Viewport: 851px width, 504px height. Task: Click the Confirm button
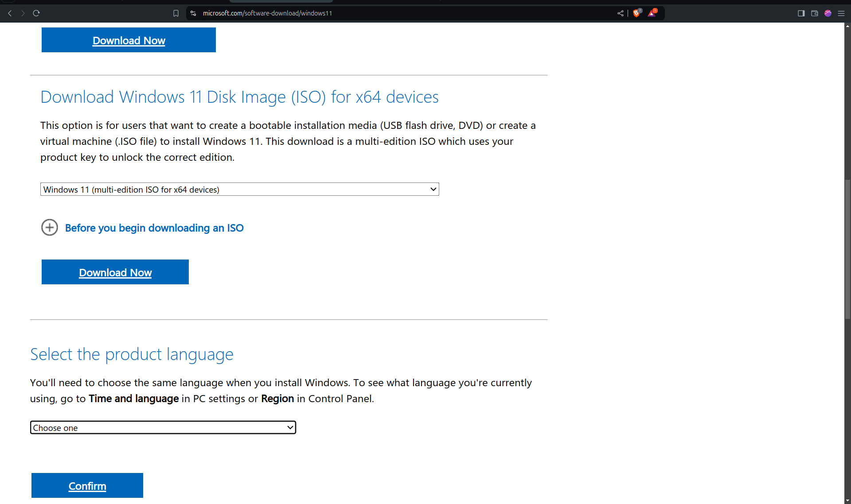[x=87, y=485]
